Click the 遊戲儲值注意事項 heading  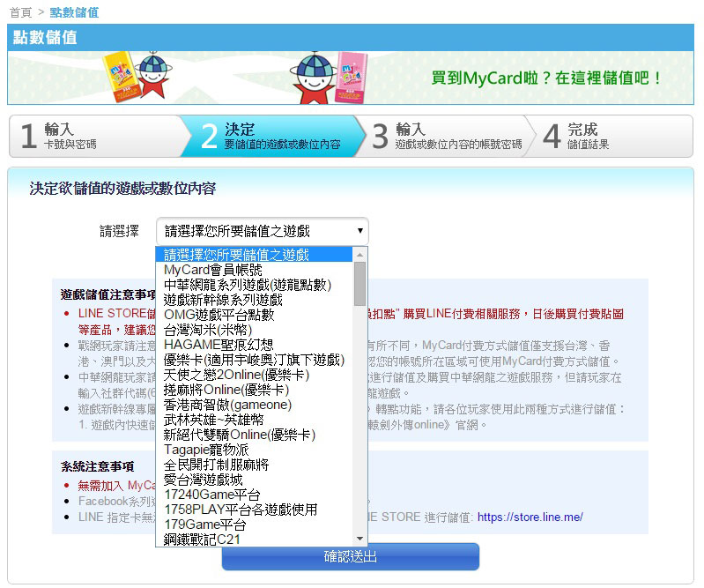107,294
